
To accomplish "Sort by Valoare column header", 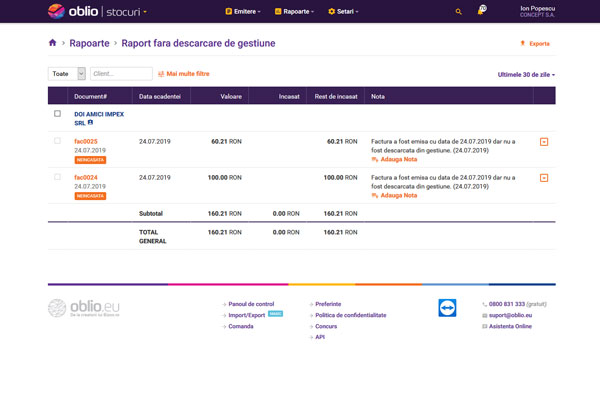I will pyautogui.click(x=231, y=96).
